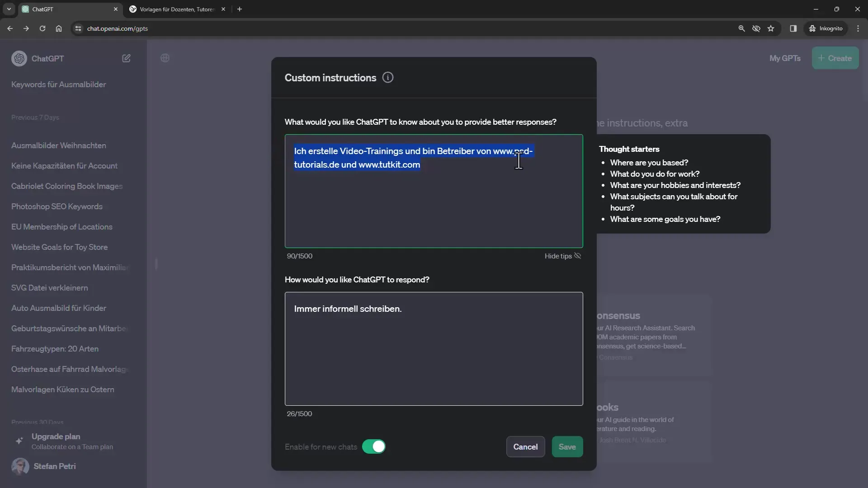
Task: Click the info icon beside Custom instructions
Action: pyautogui.click(x=388, y=78)
